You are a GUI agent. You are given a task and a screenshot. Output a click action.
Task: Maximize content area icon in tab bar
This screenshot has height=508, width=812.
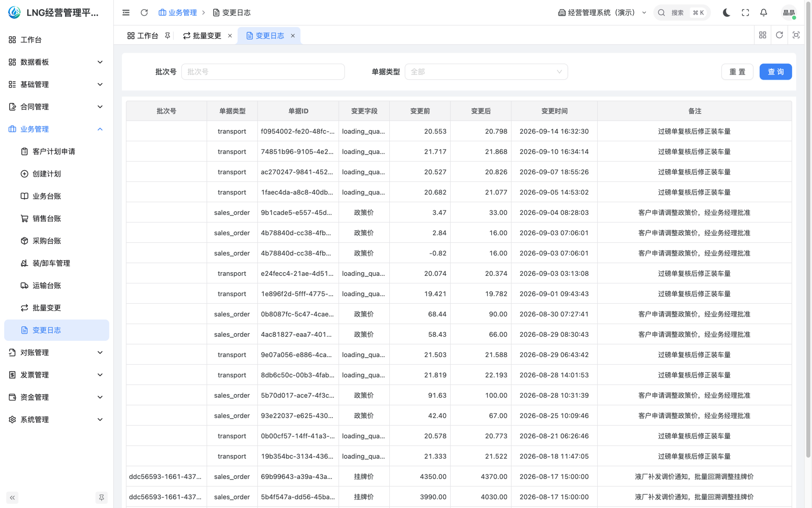coord(796,35)
